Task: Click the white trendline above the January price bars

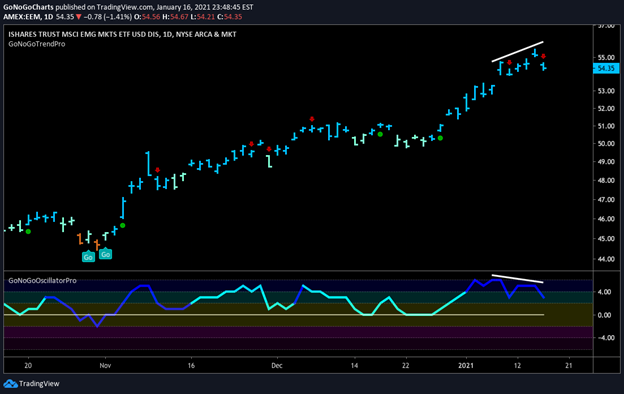Action: click(x=517, y=51)
